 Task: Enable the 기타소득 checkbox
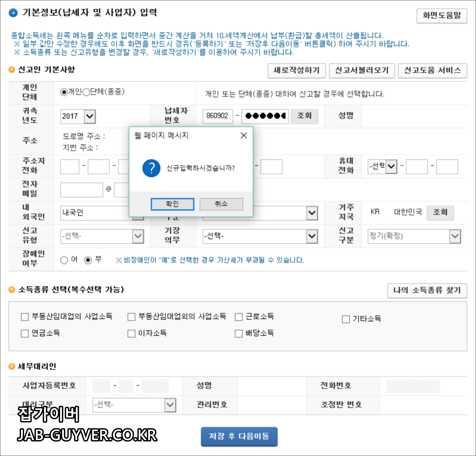pos(345,319)
